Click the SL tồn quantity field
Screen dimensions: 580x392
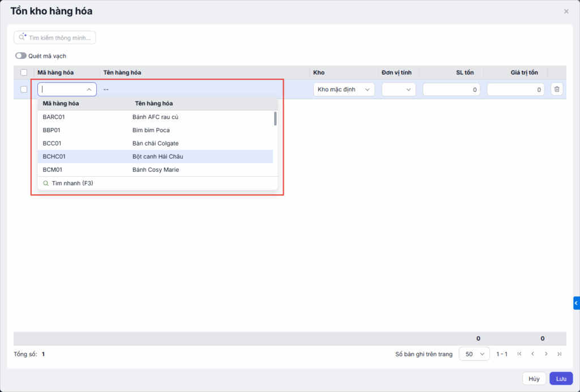[451, 90]
